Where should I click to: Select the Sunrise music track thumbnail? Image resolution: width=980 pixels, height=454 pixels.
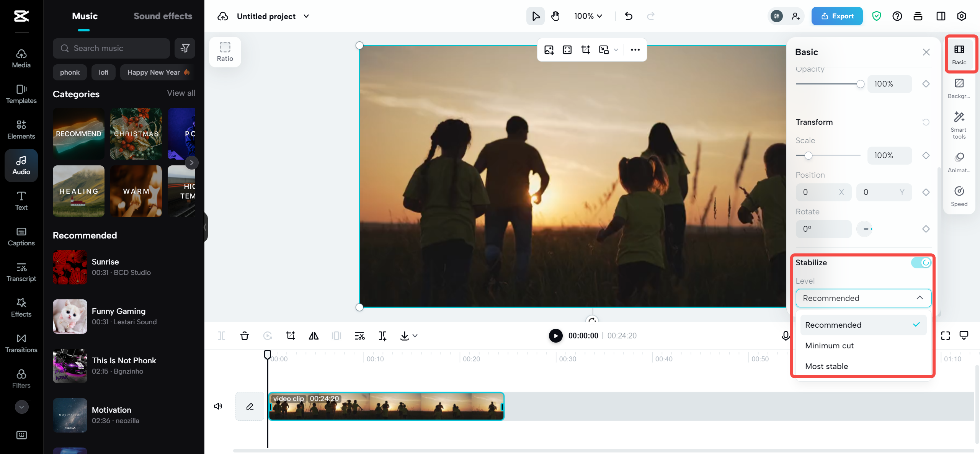coord(70,267)
